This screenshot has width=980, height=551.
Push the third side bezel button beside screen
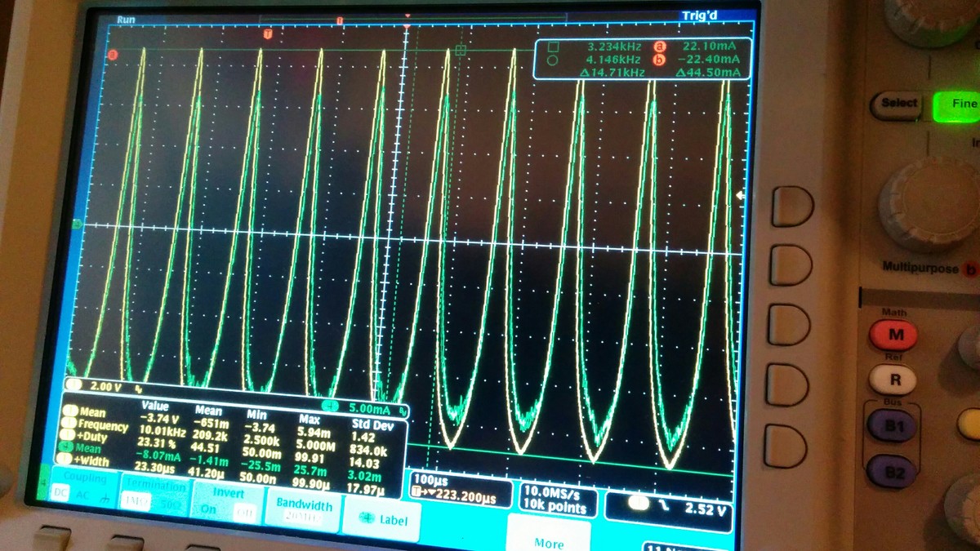790,324
